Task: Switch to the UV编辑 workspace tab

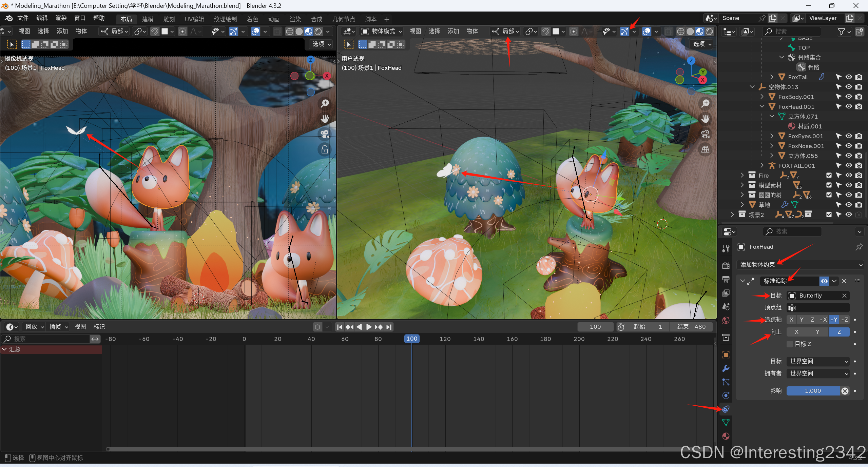Action: pos(194,19)
